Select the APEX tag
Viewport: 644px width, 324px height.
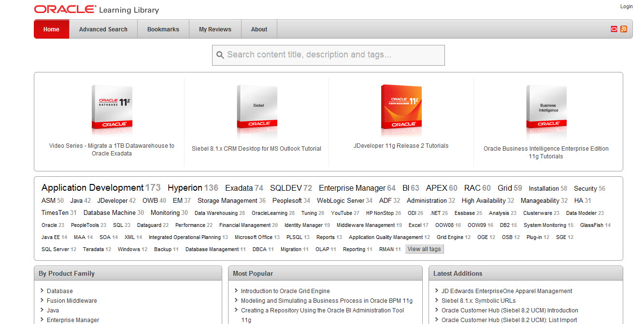point(437,188)
